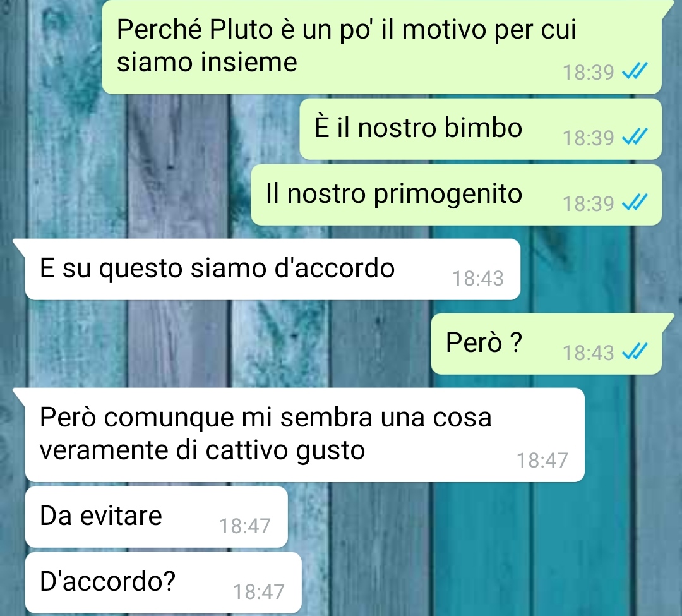This screenshot has height=616, width=682.
Task: Click the 18:39 timestamp on first message
Action: (588, 72)
